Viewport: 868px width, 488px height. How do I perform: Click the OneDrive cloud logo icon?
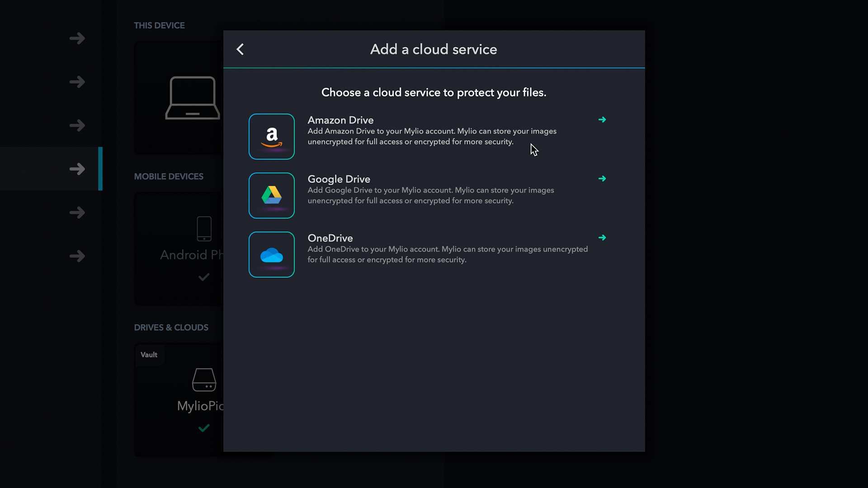(x=272, y=255)
